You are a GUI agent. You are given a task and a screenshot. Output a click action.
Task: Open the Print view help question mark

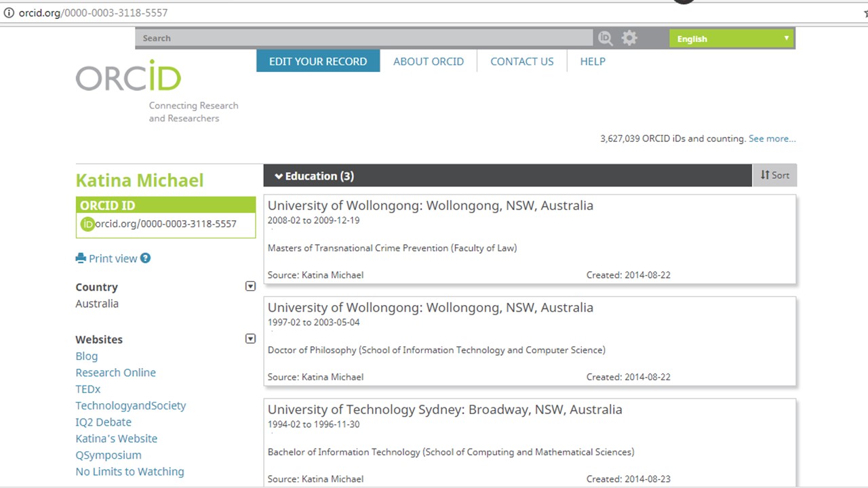pos(145,258)
